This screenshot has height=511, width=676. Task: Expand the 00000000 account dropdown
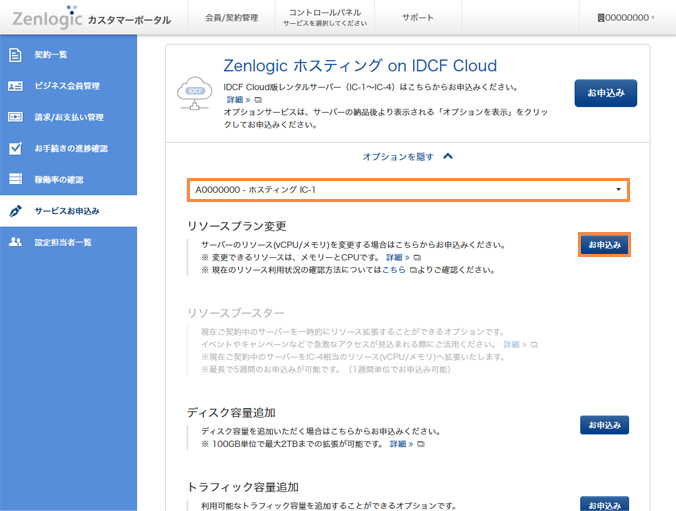pyautogui.click(x=626, y=18)
